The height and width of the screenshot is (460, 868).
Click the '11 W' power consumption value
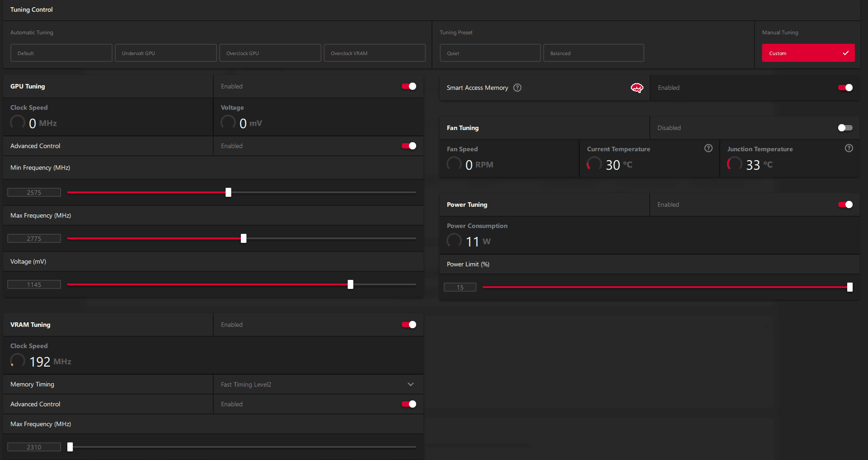tap(478, 242)
